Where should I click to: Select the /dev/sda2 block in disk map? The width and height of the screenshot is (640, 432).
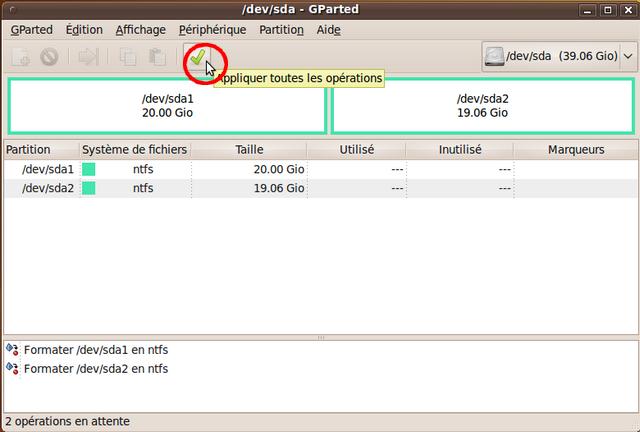point(482,106)
